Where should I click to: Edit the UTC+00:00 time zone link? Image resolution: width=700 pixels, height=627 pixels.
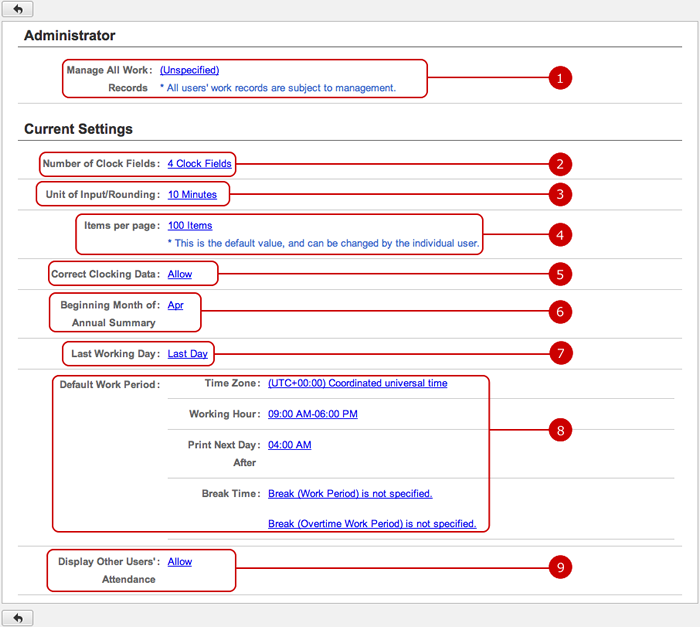coord(358,383)
